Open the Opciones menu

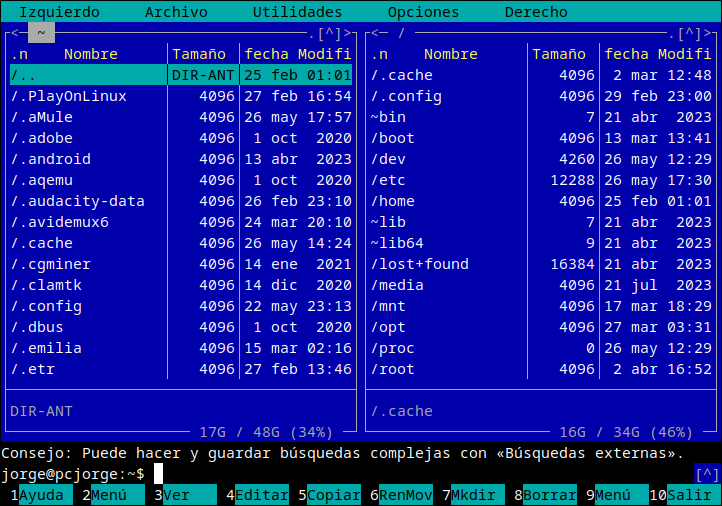pyautogui.click(x=423, y=12)
